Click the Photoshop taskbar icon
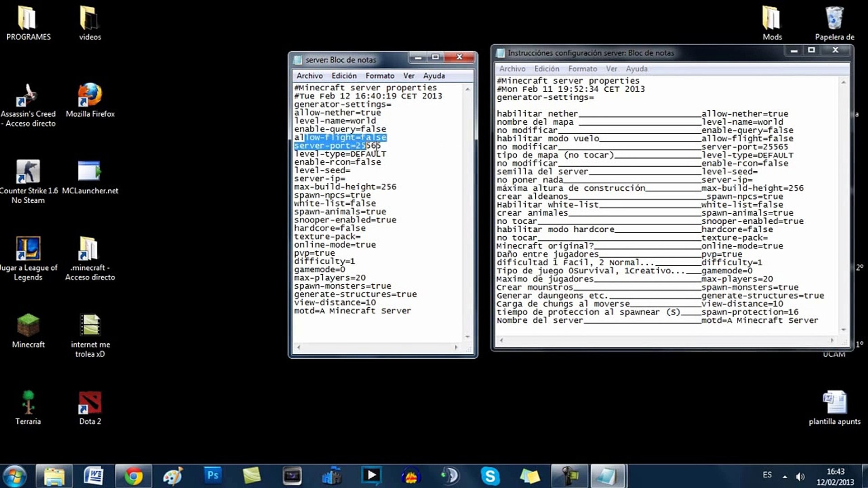 pos(212,475)
